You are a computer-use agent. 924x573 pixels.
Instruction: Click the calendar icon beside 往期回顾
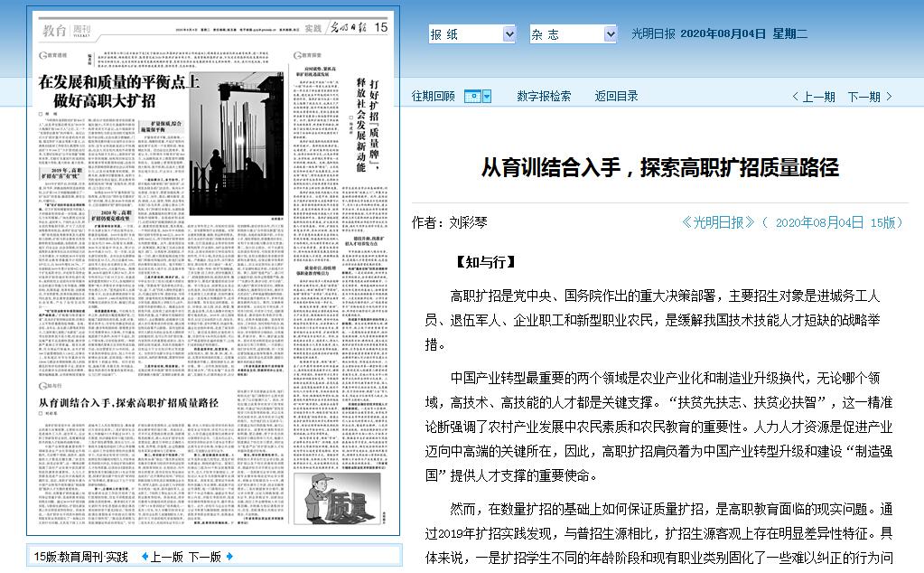(472, 97)
